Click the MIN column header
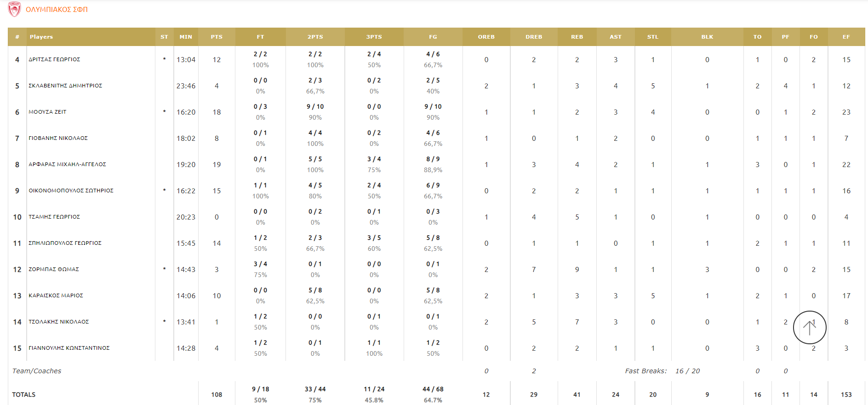The width and height of the screenshot is (868, 405). click(186, 37)
